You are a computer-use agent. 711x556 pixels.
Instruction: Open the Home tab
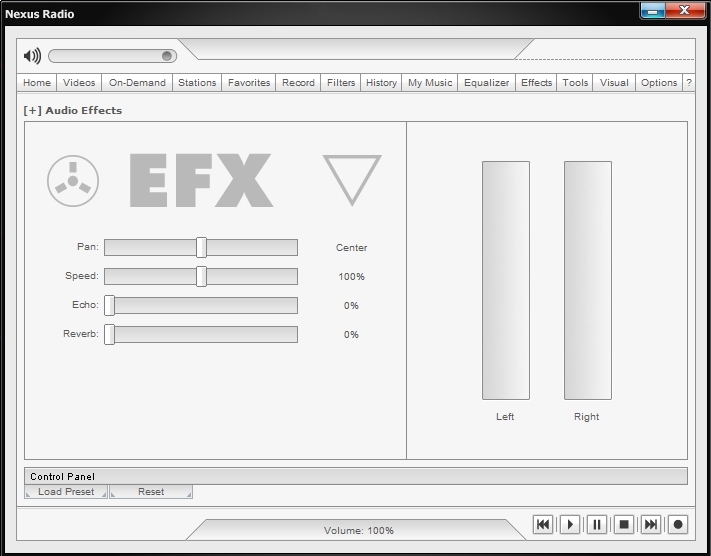click(x=37, y=83)
